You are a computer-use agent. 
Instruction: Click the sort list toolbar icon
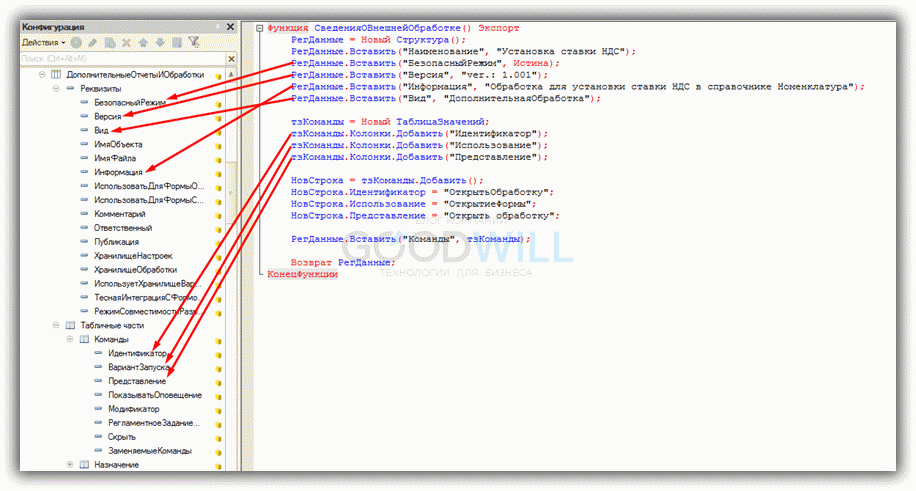pos(175,42)
